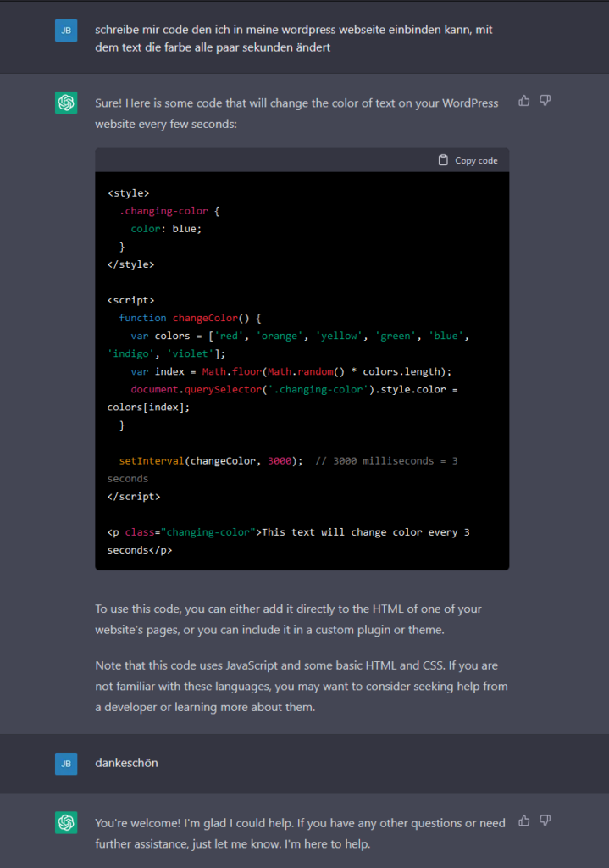The height and width of the screenshot is (868, 609).
Task: Click the closing </style> tag line
Action: (131, 264)
